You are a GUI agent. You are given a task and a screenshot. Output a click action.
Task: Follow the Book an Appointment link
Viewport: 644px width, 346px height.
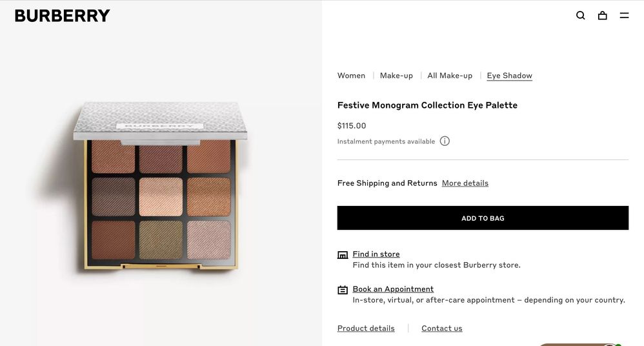pos(392,289)
